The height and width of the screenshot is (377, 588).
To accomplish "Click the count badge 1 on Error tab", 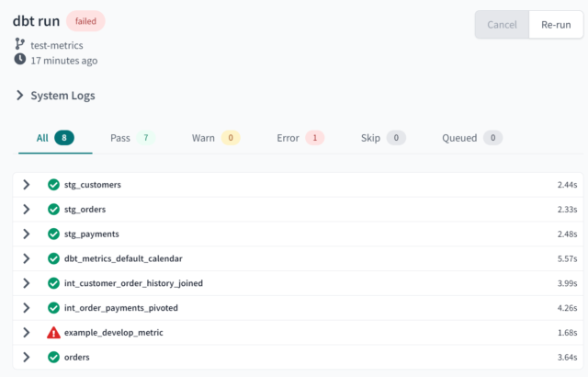I will click(x=314, y=138).
